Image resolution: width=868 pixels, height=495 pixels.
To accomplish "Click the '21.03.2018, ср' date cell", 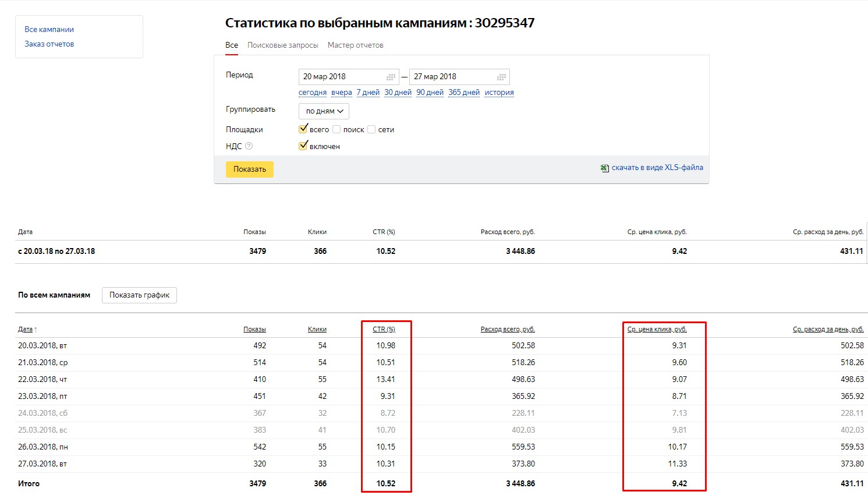I will pyautogui.click(x=43, y=363).
